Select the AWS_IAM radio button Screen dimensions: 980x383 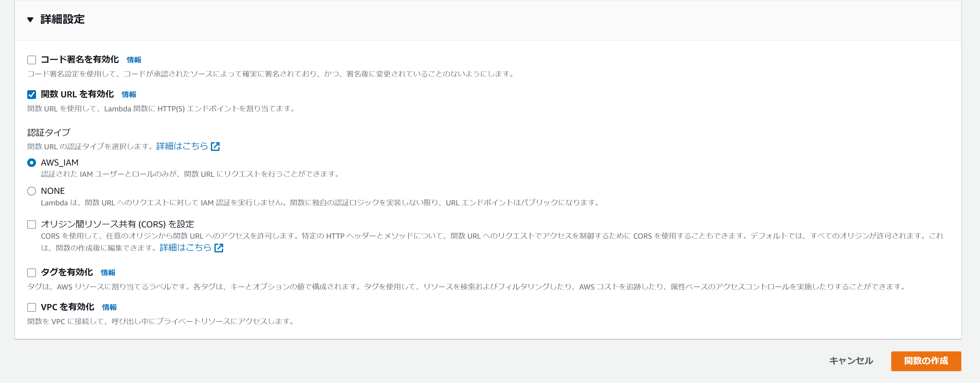point(32,163)
